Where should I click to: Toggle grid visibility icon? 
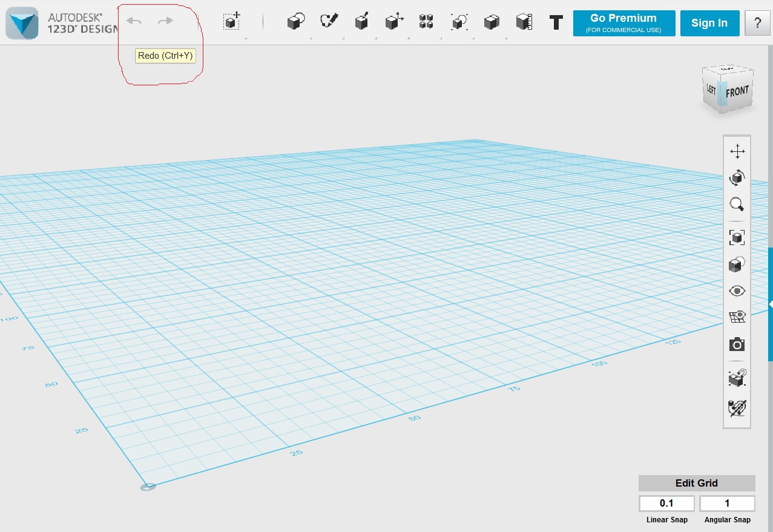pyautogui.click(x=737, y=318)
